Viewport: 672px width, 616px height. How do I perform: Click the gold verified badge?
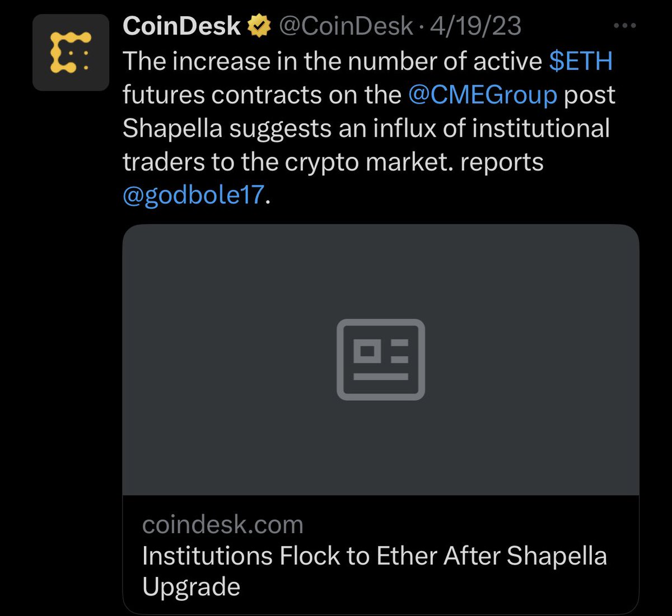(x=259, y=26)
